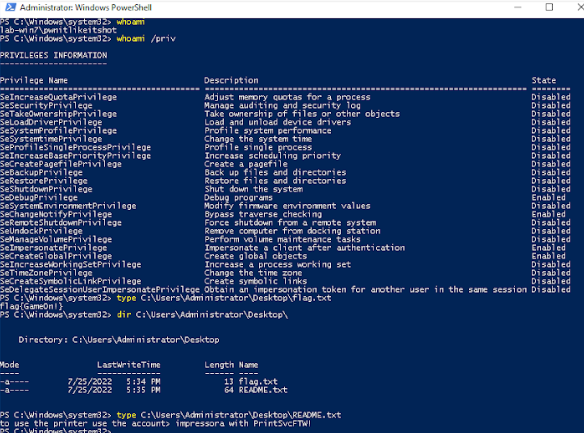Image resolution: width=584 pixels, height=433 pixels.
Task: Select 'SeSystemProfilePrivilege' text
Action: click(x=58, y=131)
